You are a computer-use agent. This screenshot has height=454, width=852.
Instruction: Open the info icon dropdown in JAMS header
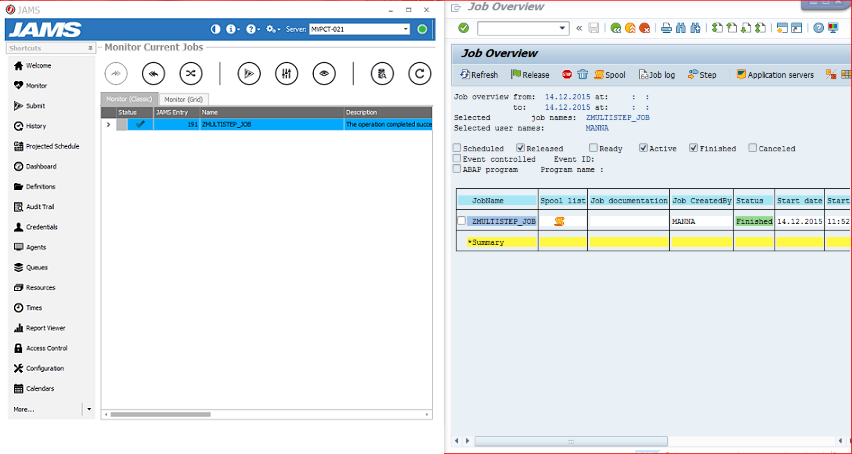tap(233, 29)
